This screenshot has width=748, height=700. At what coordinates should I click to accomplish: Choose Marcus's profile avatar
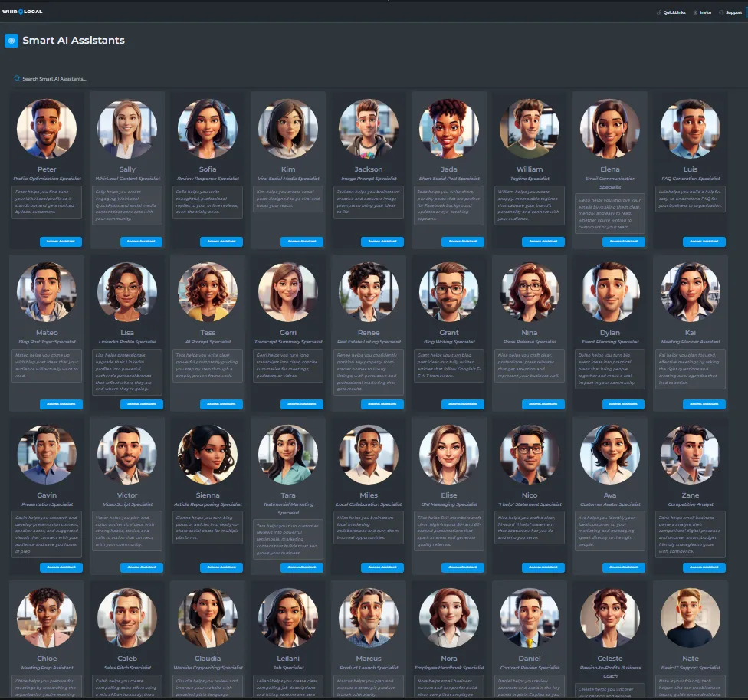pyautogui.click(x=369, y=618)
